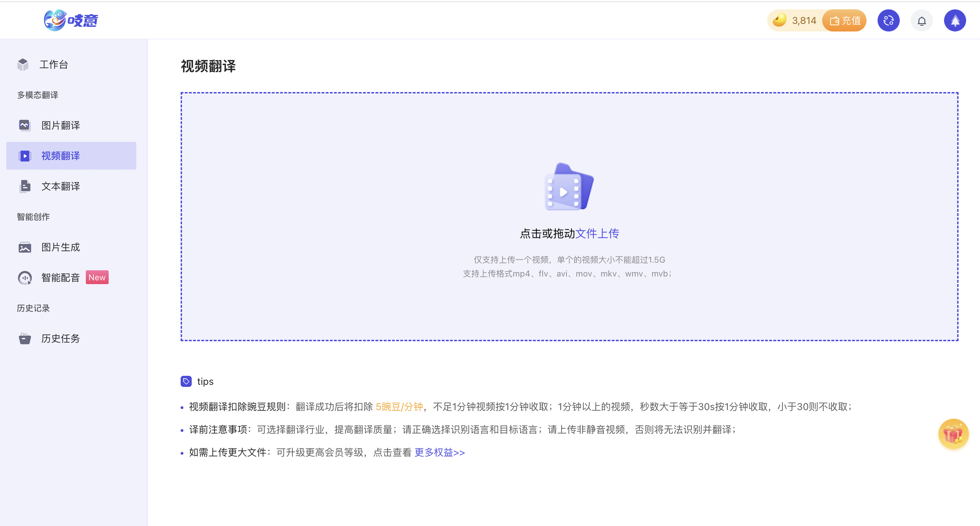Click the 咬意 logo in header
Screen dimensions: 980x526
[71, 20]
